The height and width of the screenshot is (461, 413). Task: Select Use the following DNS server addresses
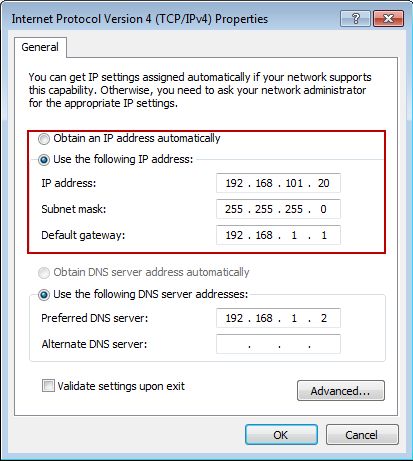pos(44,295)
